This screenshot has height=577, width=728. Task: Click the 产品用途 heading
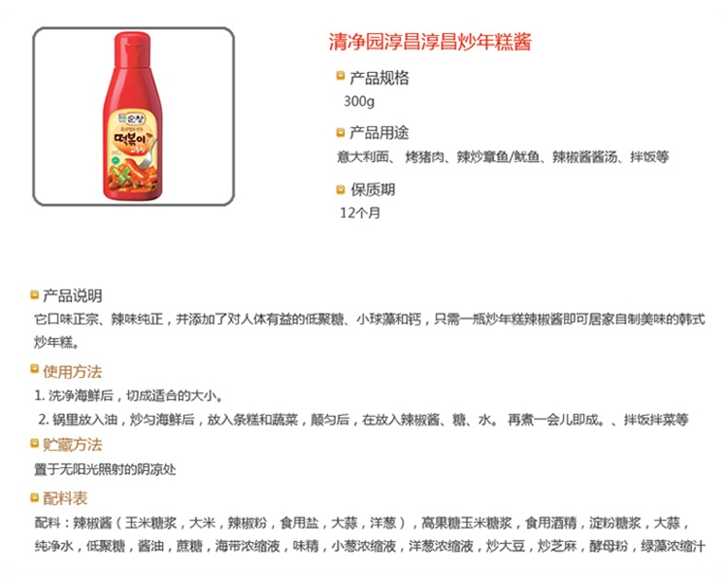click(379, 133)
